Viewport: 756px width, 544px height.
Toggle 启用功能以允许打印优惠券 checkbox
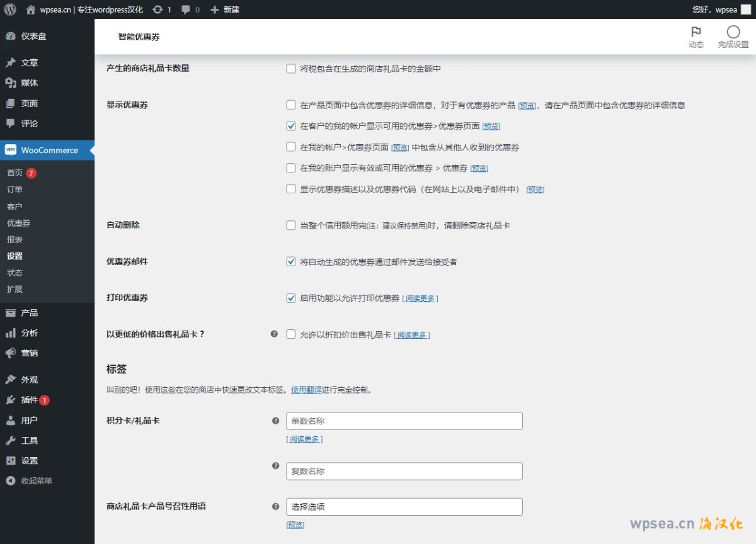tap(291, 298)
